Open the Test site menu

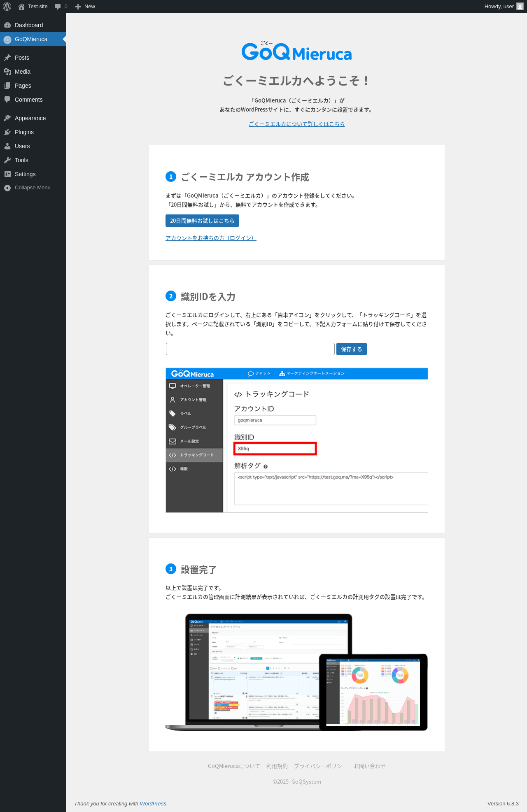33,7
